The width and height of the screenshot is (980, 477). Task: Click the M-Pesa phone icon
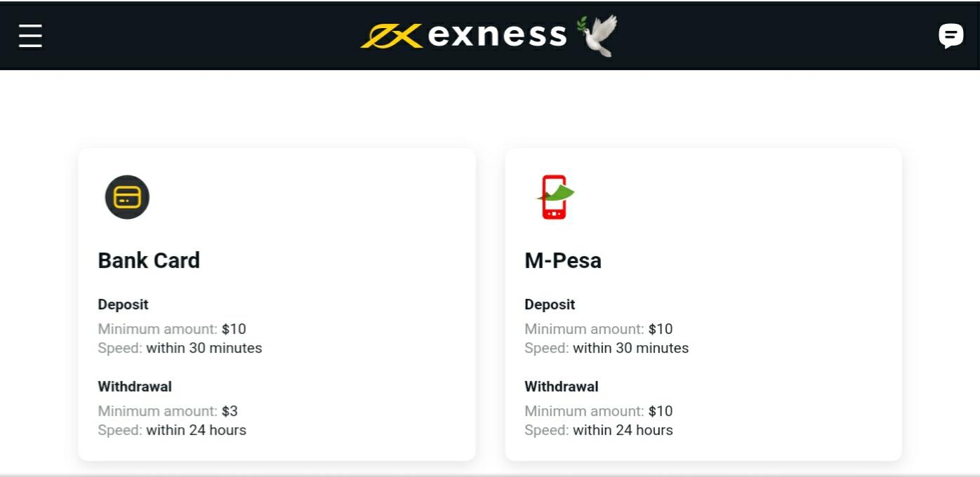pyautogui.click(x=555, y=197)
